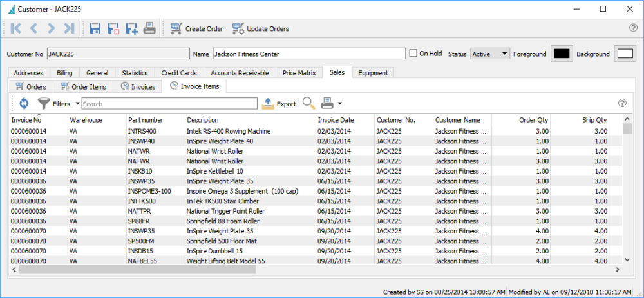Image resolution: width=644 pixels, height=298 pixels.
Task: Open the Status dropdown showing Active
Action: pos(490,54)
